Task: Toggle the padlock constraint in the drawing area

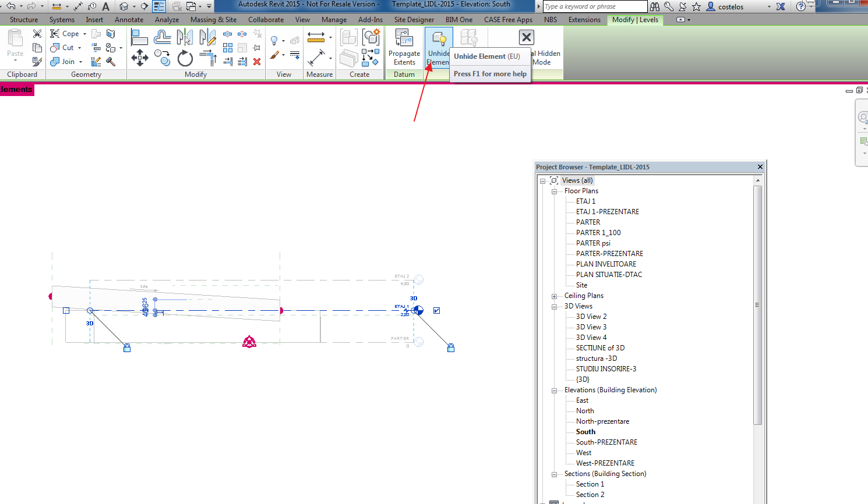Action: click(126, 347)
